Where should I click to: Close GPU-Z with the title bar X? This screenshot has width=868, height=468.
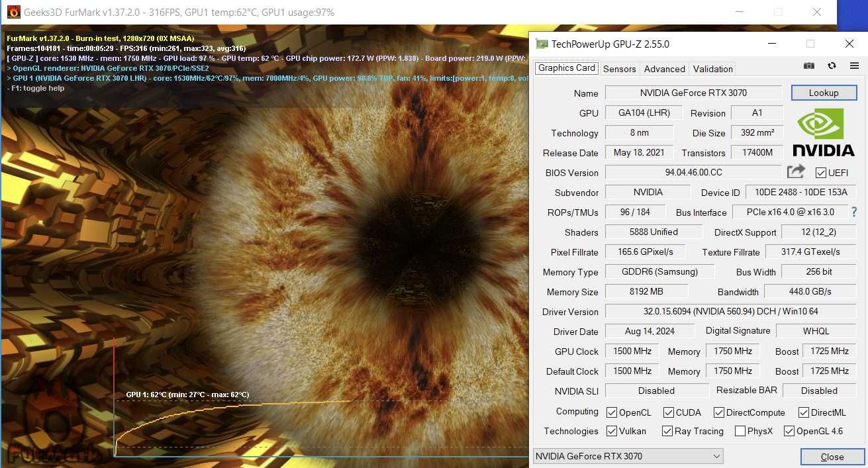[849, 44]
